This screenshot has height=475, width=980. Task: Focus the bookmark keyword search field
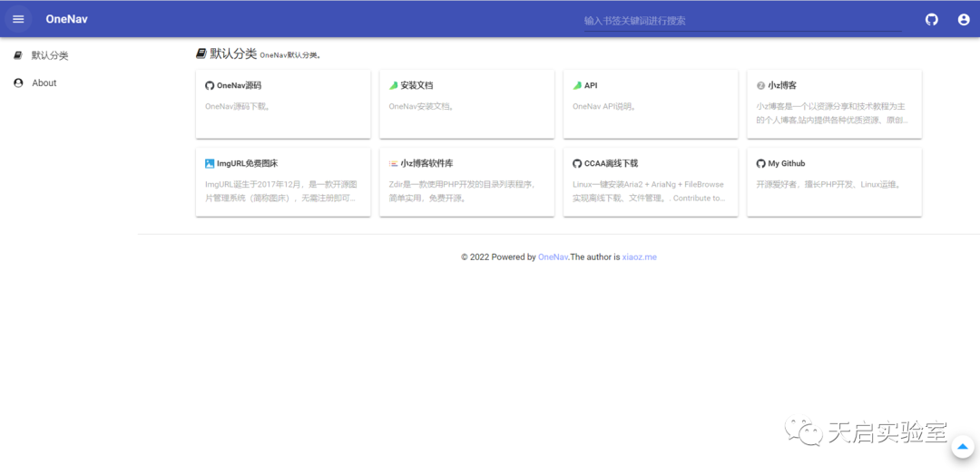coord(742,21)
